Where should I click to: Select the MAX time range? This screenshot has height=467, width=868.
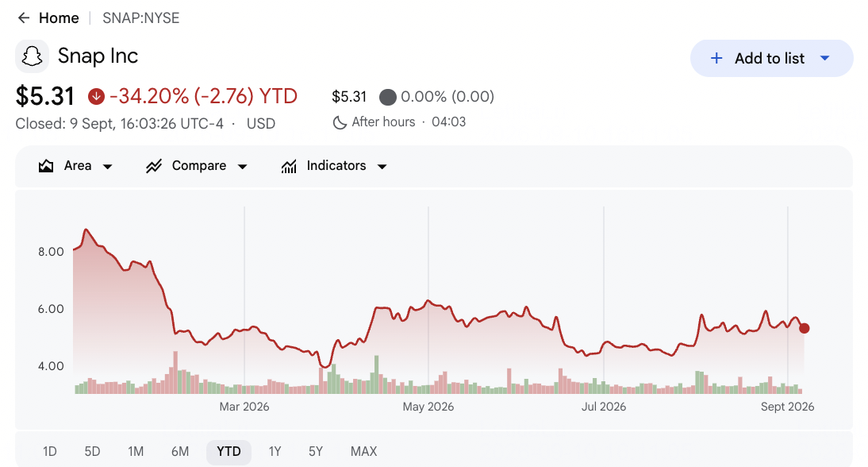coord(363,451)
